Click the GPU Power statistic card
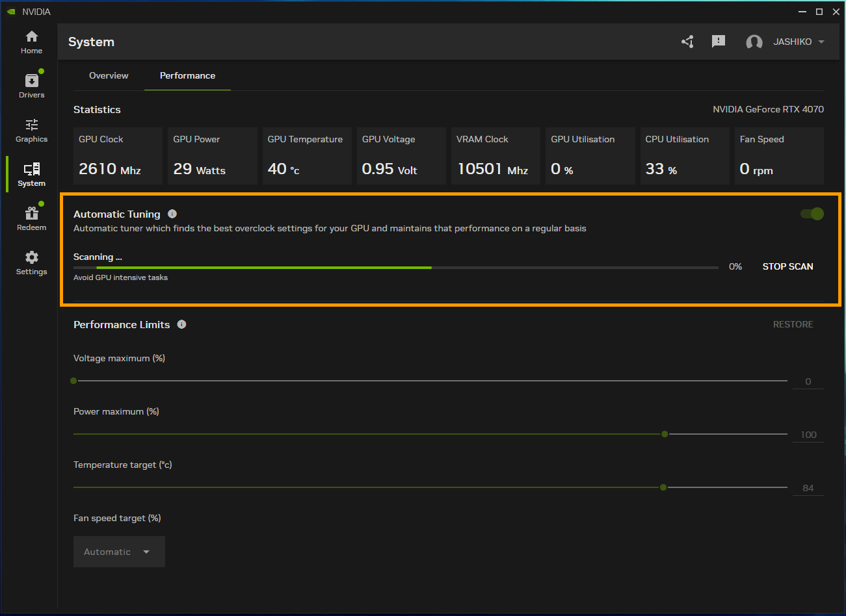The height and width of the screenshot is (616, 846). pos(213,156)
